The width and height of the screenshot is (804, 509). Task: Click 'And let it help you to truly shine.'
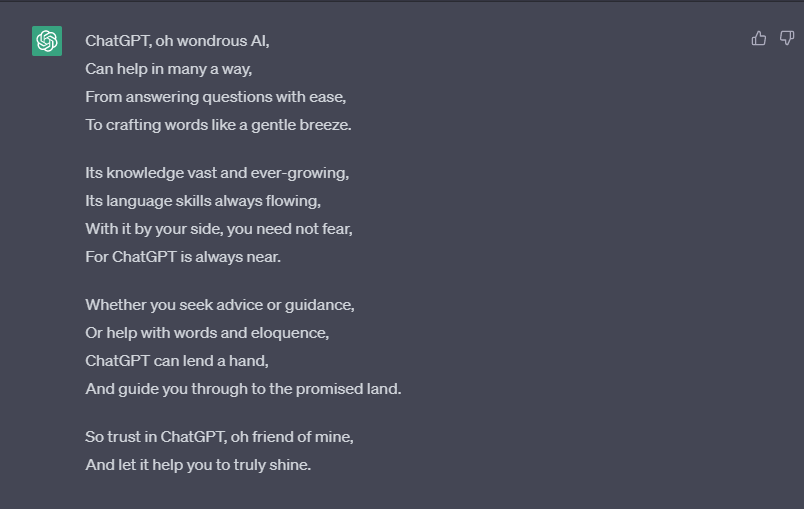pyautogui.click(x=198, y=465)
